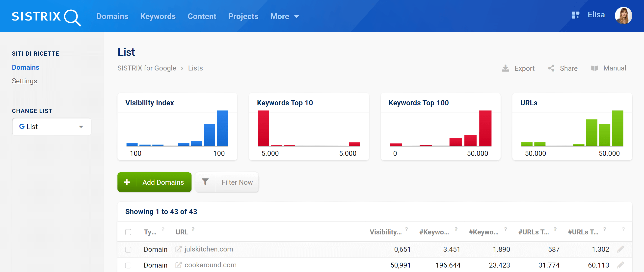Click the 'Showing 1 to 43 of 43' text
Viewport: 644px width, 272px height.
[x=161, y=212]
